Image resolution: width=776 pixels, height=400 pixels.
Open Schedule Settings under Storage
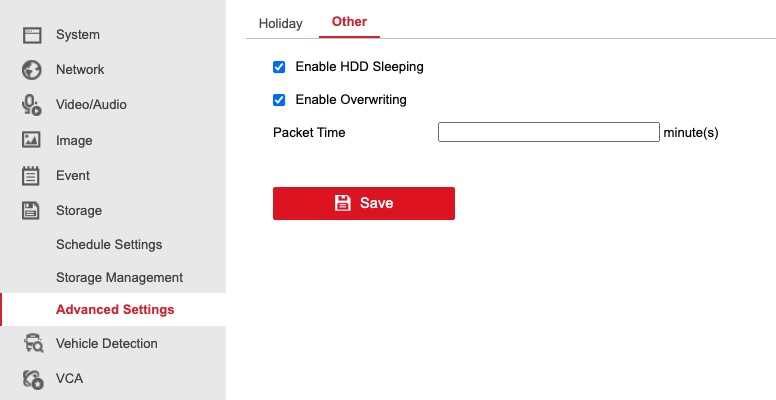(109, 244)
